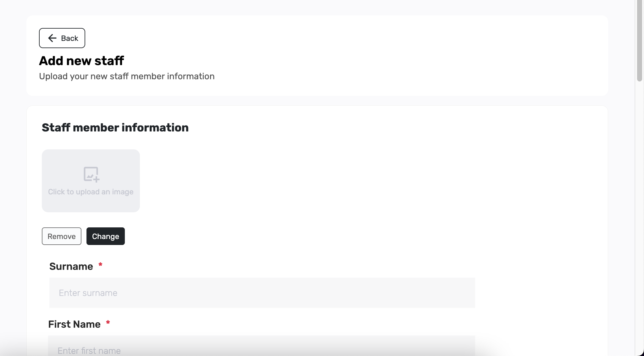Image resolution: width=644 pixels, height=356 pixels.
Task: Focus the Enter surname field
Action: tap(262, 293)
